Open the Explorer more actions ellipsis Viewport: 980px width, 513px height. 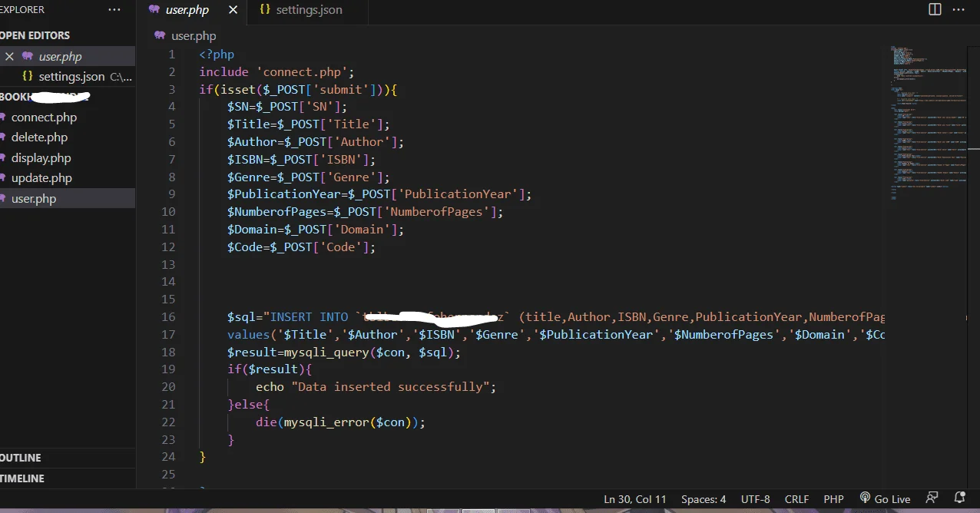[114, 10]
